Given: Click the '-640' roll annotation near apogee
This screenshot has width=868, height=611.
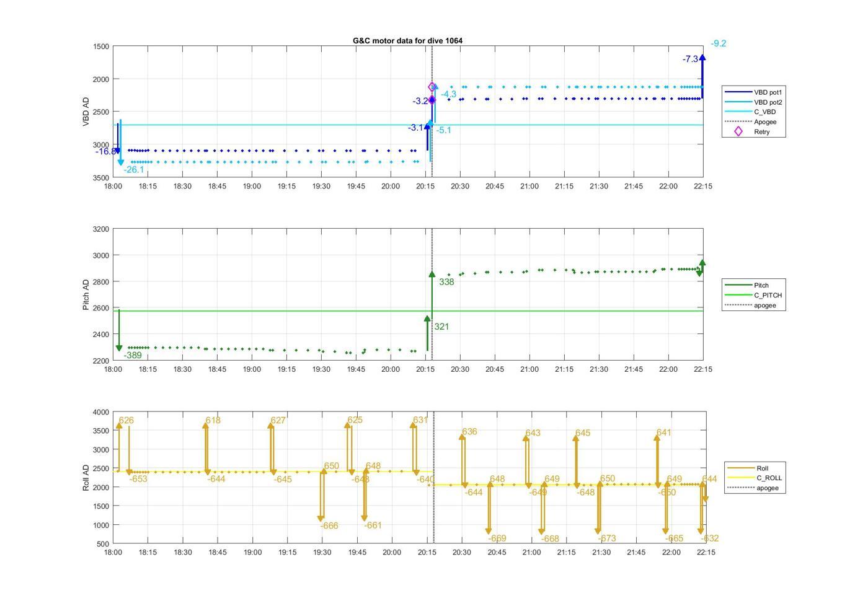Looking at the screenshot, I should 425,479.
